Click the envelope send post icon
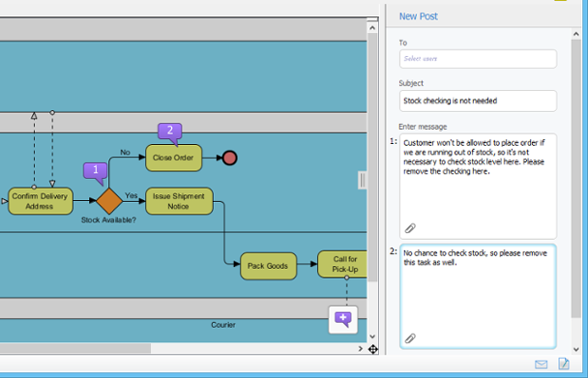588x378 pixels. click(541, 364)
